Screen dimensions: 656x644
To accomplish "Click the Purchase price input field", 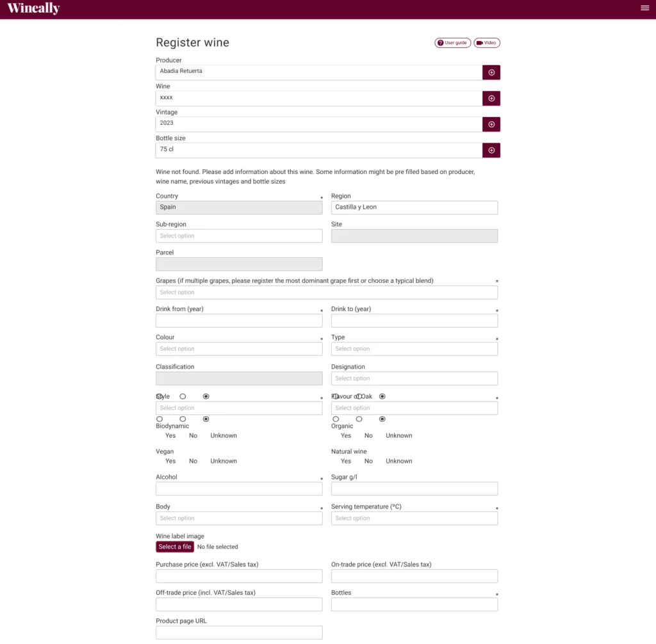I will point(239,576).
